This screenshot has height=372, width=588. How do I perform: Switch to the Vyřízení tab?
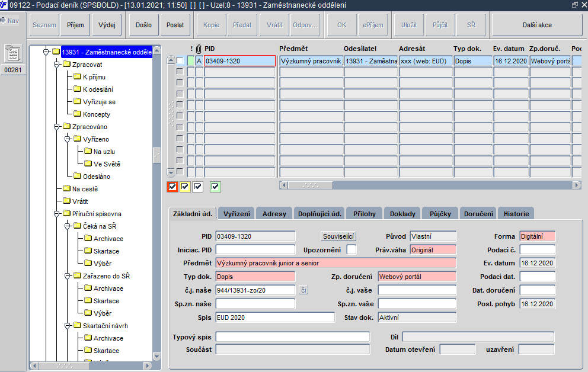pyautogui.click(x=237, y=213)
